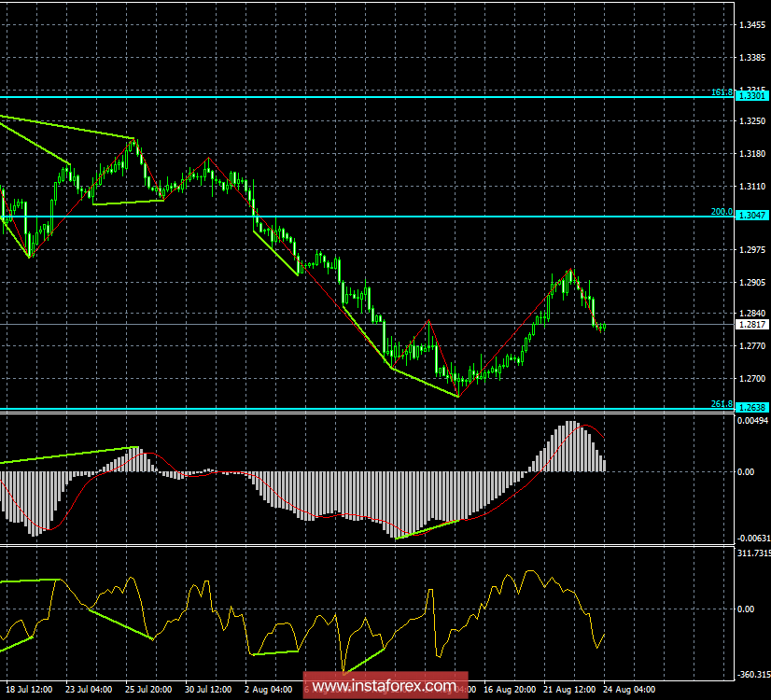Click the MACD histogram peak
The width and height of the screenshot is (771, 700).
point(569,439)
